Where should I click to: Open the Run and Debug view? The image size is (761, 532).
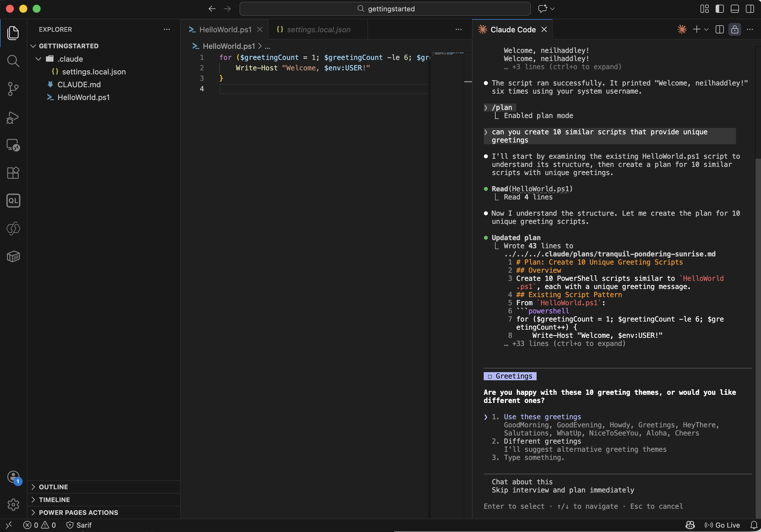pyautogui.click(x=13, y=117)
